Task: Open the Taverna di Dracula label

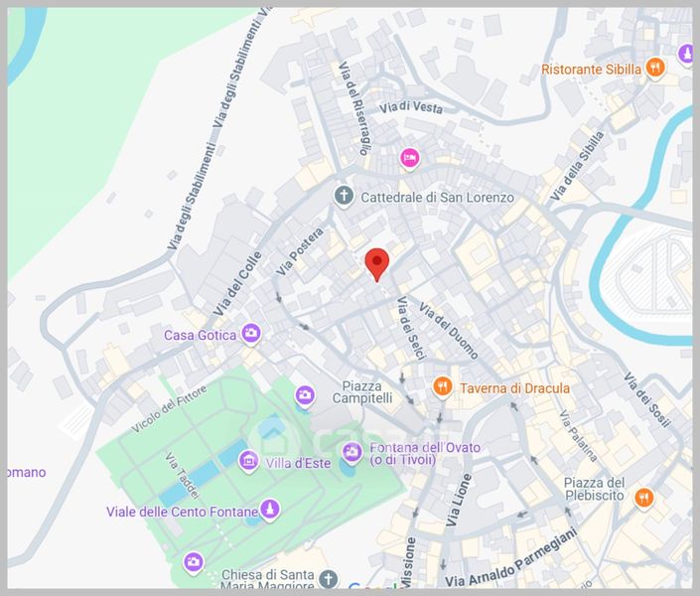Action: pos(514,388)
